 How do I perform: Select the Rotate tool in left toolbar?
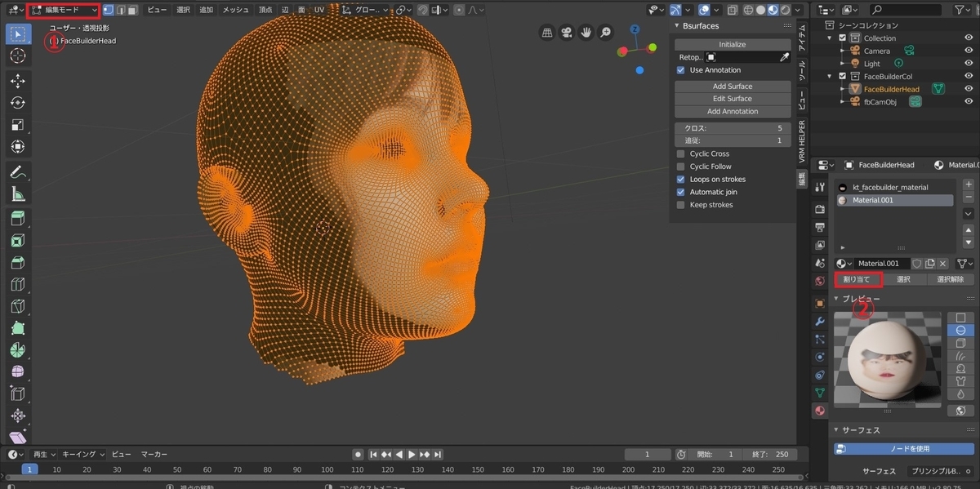17,103
